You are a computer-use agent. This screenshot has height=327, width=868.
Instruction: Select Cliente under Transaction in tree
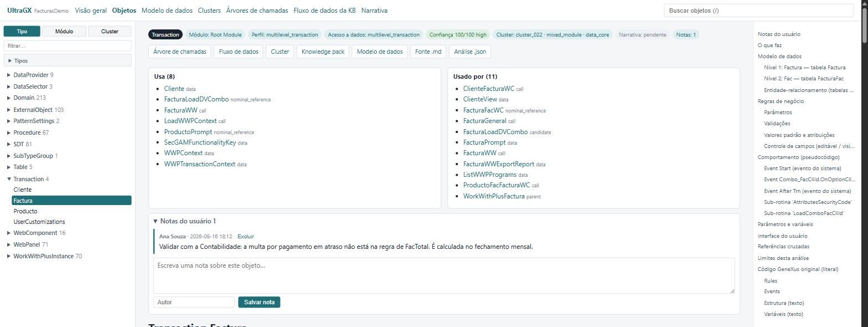coord(23,190)
